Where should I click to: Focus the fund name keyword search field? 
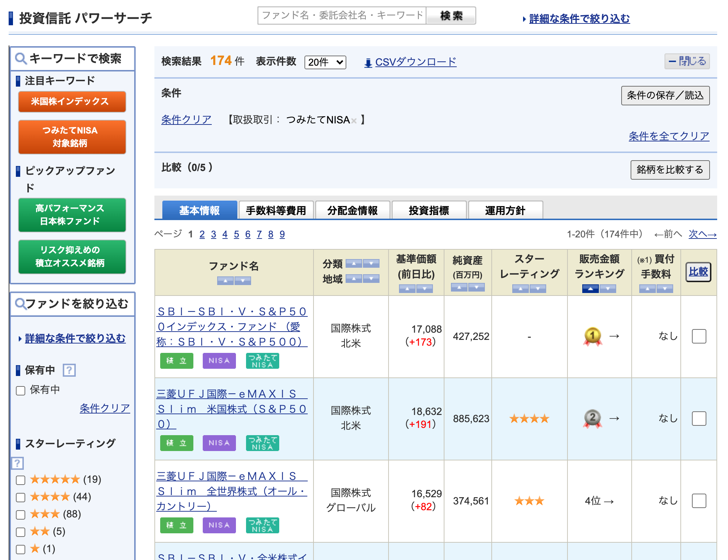pyautogui.click(x=342, y=16)
